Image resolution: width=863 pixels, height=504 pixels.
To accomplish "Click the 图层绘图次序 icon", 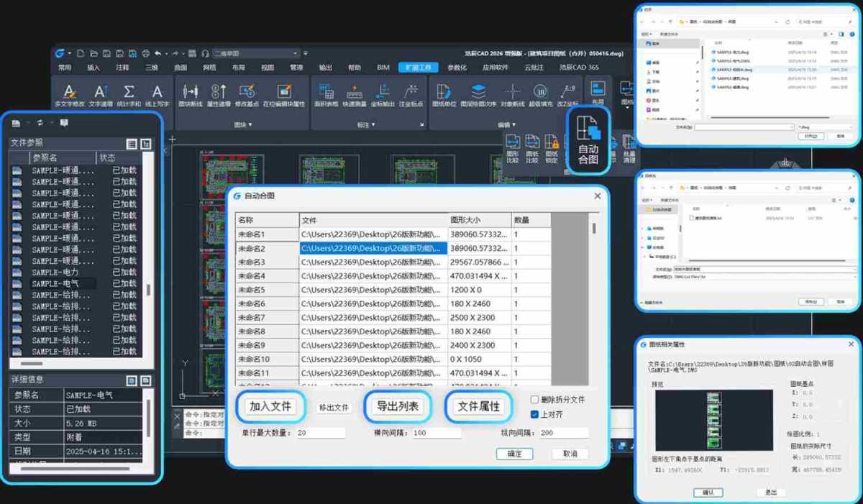I will pyautogui.click(x=478, y=92).
